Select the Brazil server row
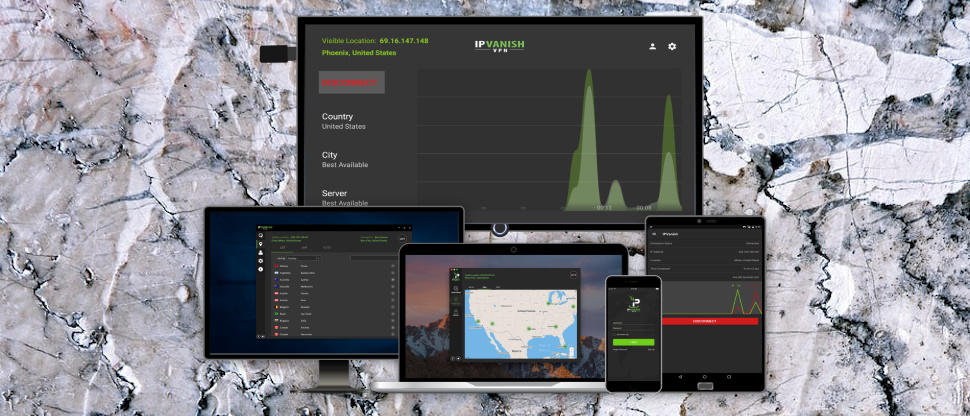 (334, 314)
